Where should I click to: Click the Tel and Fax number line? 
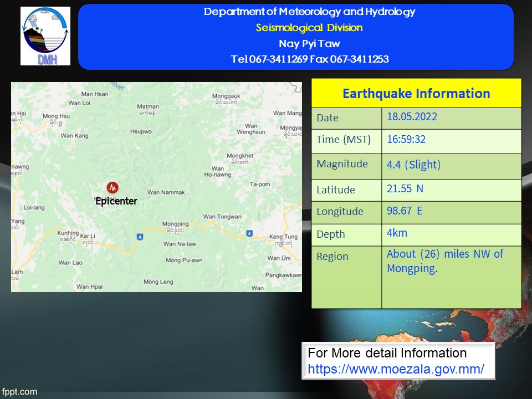(x=310, y=59)
